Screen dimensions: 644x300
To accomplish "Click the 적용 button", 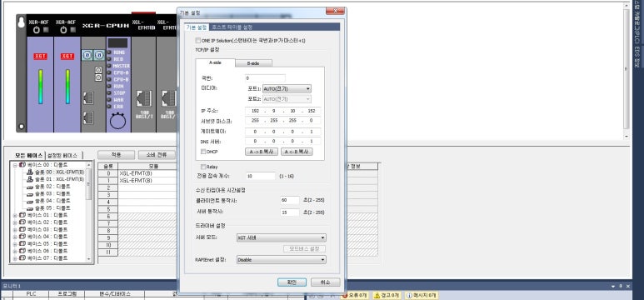I will tap(117, 155).
